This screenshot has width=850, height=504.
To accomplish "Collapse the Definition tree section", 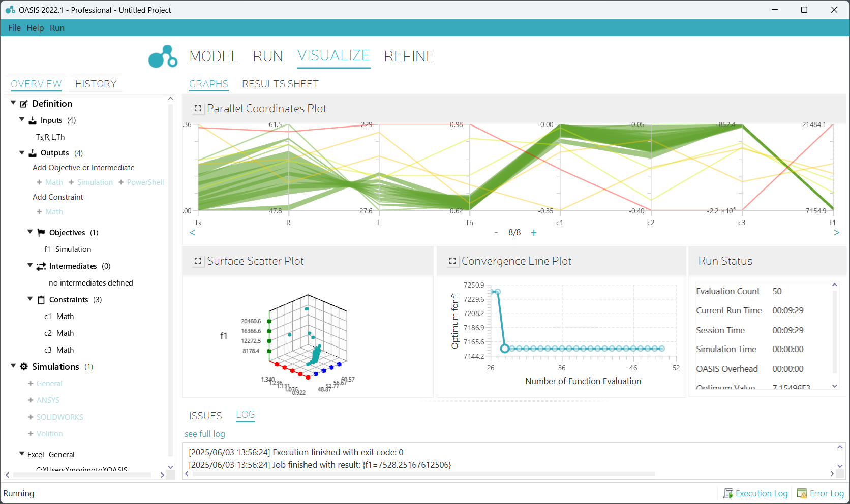I will click(x=13, y=103).
